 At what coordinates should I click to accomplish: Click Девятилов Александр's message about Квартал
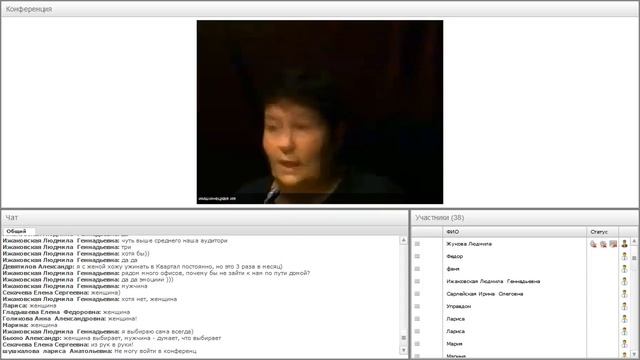[x=179, y=267]
